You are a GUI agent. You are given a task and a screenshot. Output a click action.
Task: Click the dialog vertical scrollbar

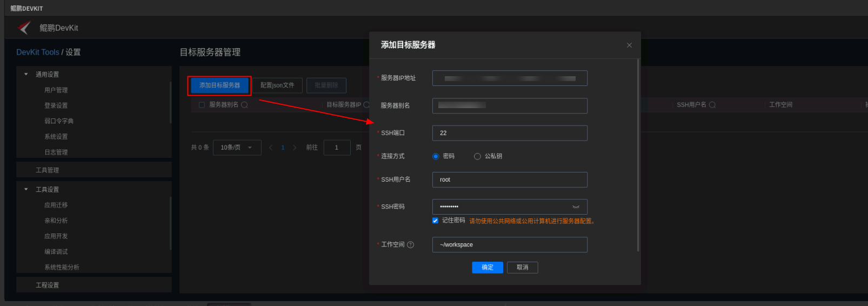(638, 155)
